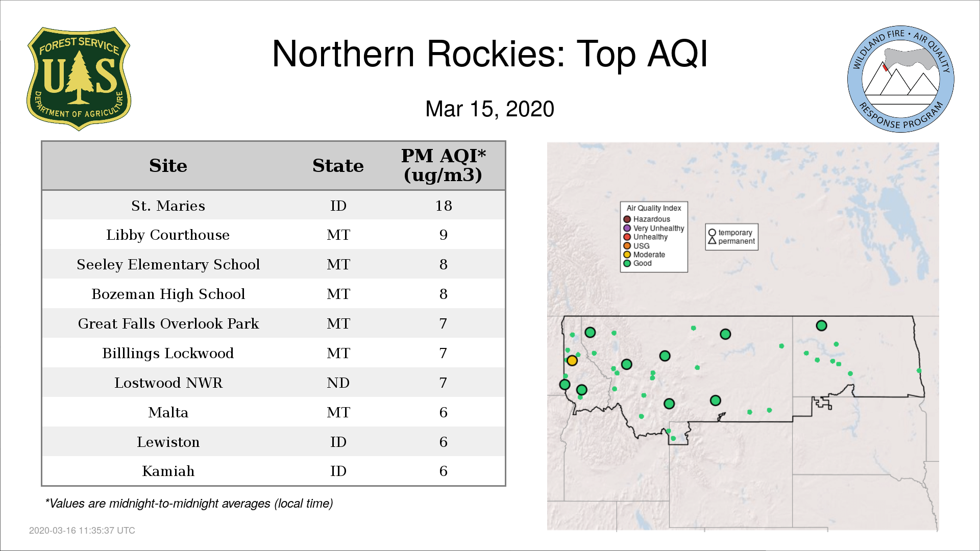
Task: Select the 'Great Falls Overlook Park' cell
Action: tap(168, 324)
